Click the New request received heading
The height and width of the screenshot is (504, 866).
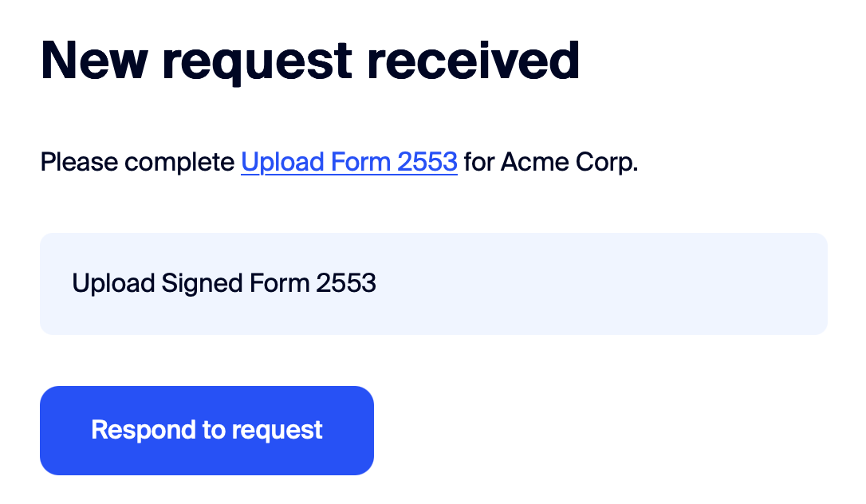tap(310, 61)
